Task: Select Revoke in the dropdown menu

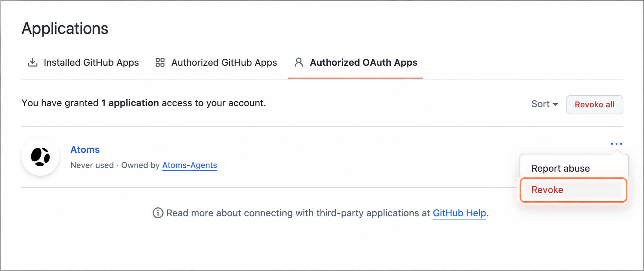Action: (x=573, y=190)
